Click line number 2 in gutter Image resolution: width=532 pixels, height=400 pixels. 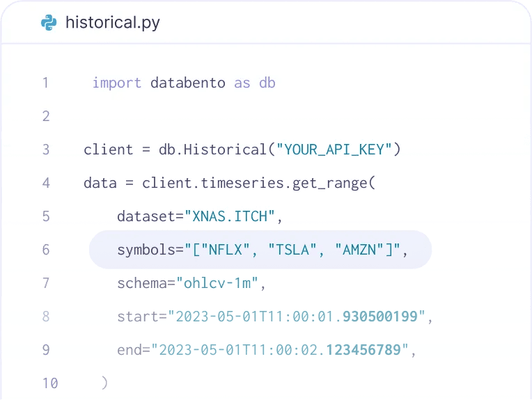pyautogui.click(x=46, y=116)
